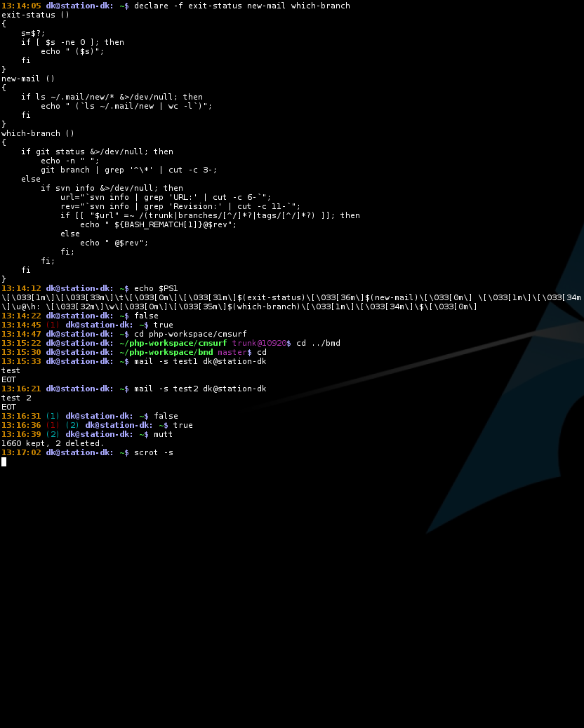This screenshot has width=584, height=728.
Task: Click the 'rev=' svn info line
Action: point(180,206)
